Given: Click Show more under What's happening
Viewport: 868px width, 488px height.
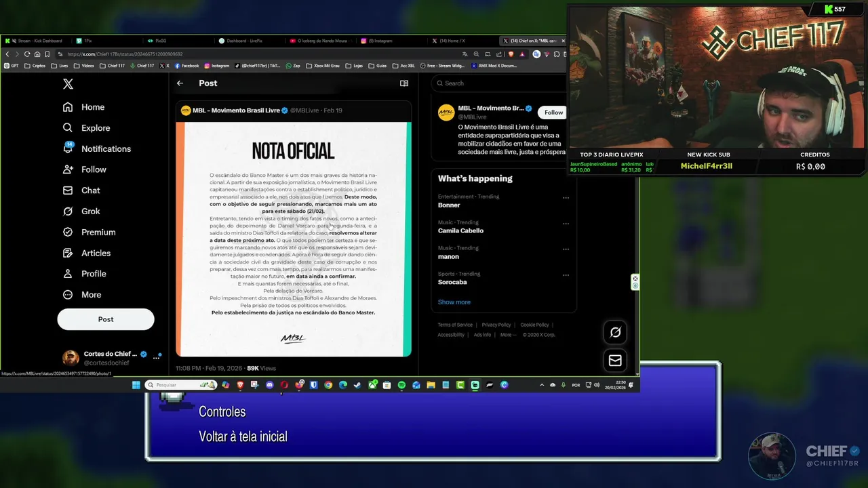Looking at the screenshot, I should click(x=454, y=302).
